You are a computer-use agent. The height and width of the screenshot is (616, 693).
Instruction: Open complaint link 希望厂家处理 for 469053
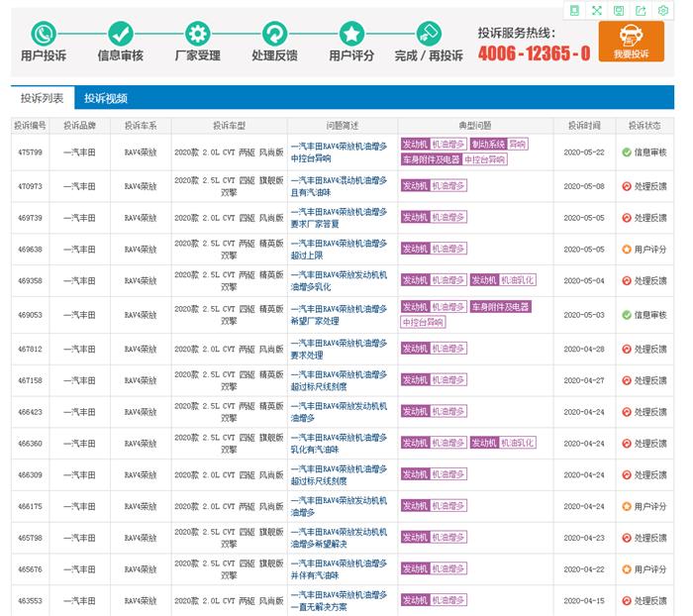[339, 314]
